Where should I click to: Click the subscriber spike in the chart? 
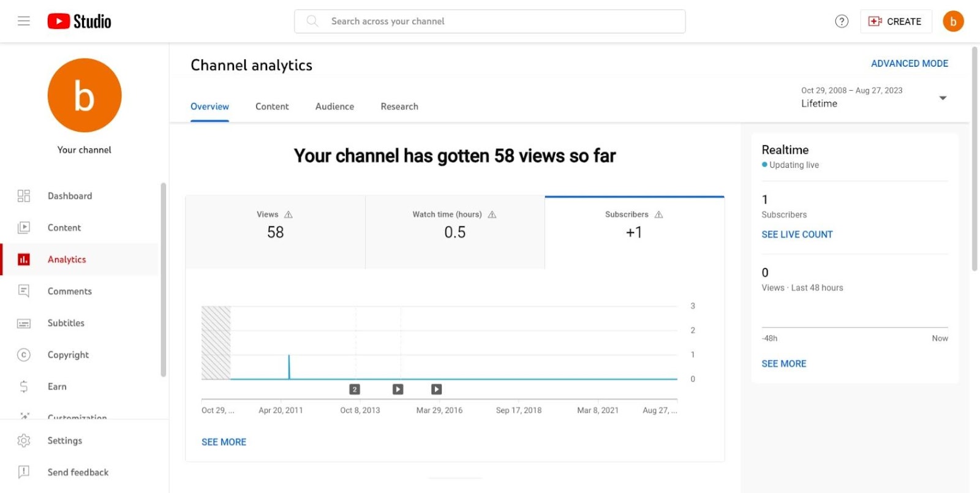point(289,366)
